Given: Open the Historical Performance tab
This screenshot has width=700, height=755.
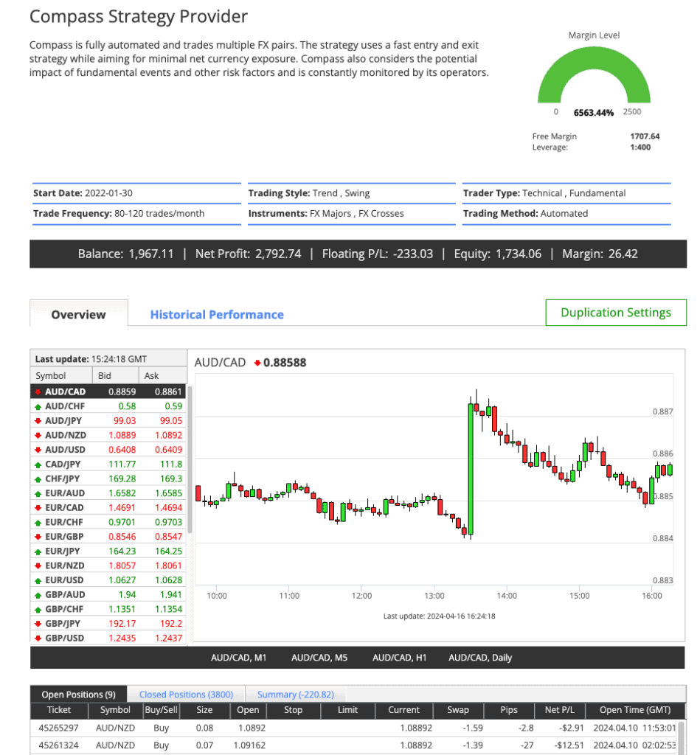Looking at the screenshot, I should (x=217, y=314).
